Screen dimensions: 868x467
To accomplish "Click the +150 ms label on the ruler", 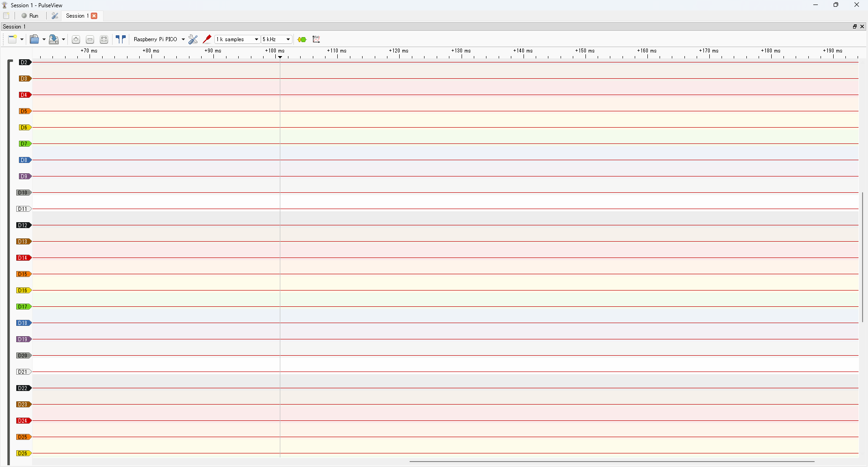I will pos(585,51).
